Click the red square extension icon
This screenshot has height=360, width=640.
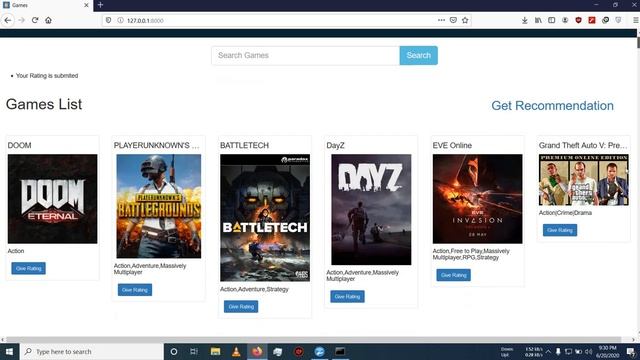[x=592, y=20]
